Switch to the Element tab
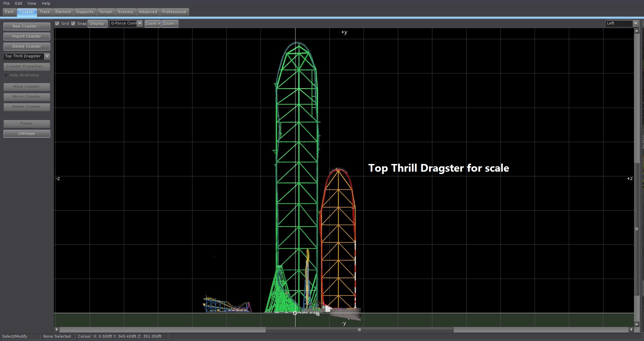 [63, 12]
